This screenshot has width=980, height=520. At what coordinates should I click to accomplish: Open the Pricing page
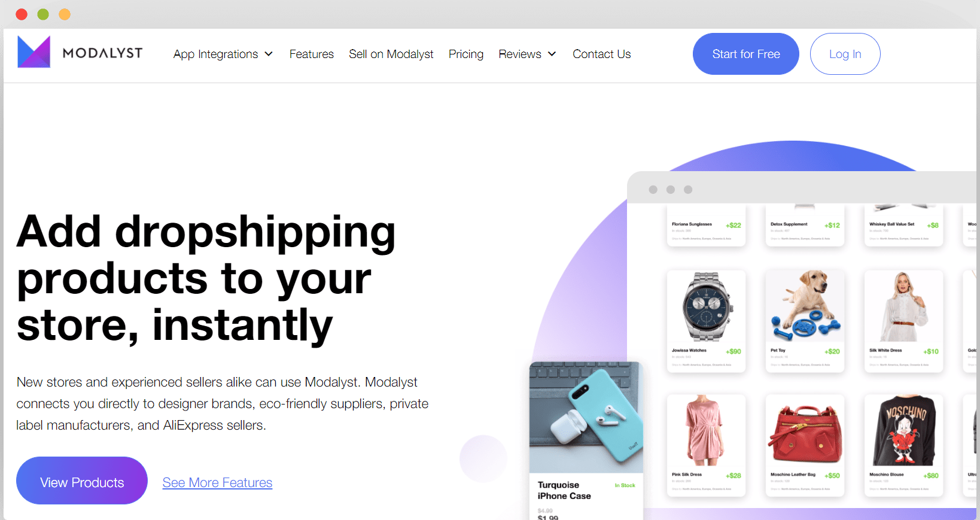tap(466, 54)
